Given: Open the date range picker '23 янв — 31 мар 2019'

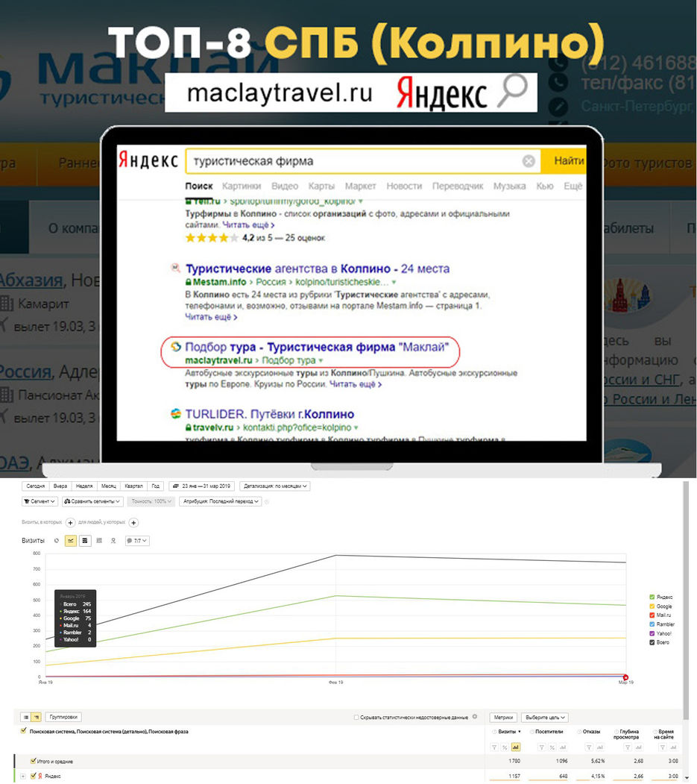Looking at the screenshot, I should (202, 486).
